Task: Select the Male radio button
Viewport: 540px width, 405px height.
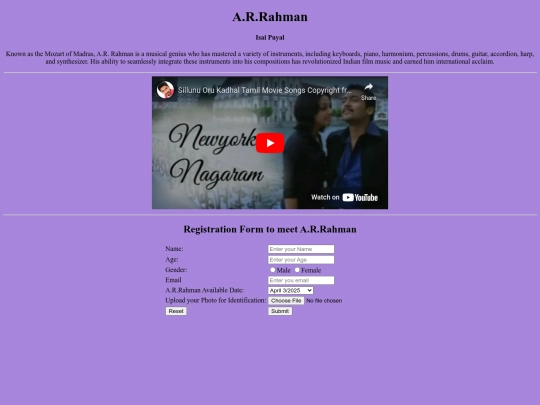Action: pos(272,270)
